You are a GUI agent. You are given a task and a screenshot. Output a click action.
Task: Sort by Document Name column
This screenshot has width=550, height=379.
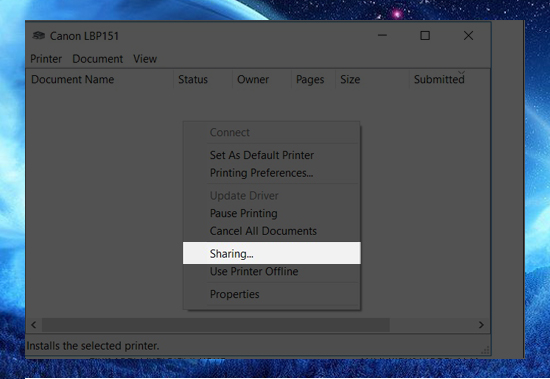coord(73,79)
